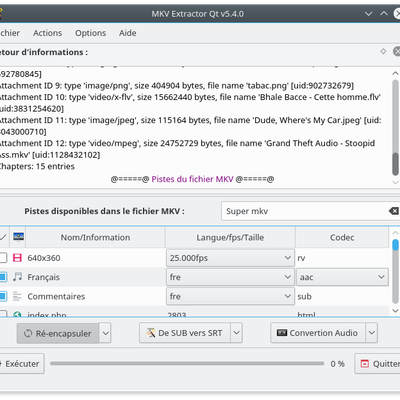Image resolution: width=400 pixels, height=400 pixels.
Task: Open the 25.000fps dropdown
Action: (230, 258)
